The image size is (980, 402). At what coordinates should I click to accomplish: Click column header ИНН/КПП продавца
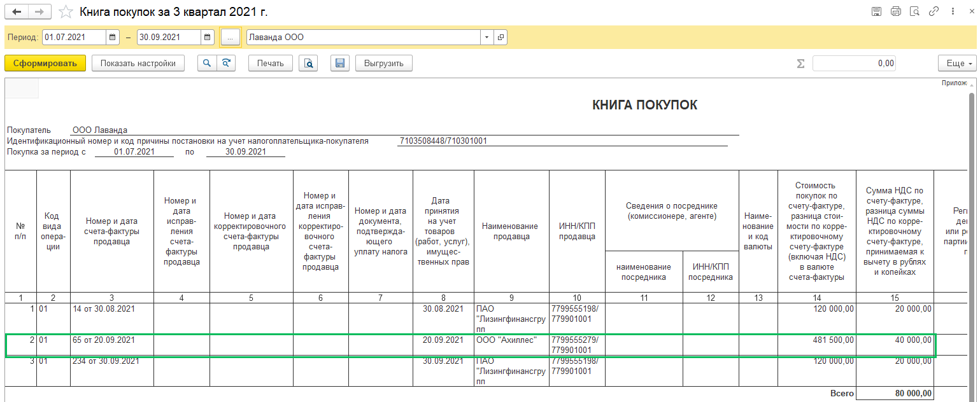[577, 232]
